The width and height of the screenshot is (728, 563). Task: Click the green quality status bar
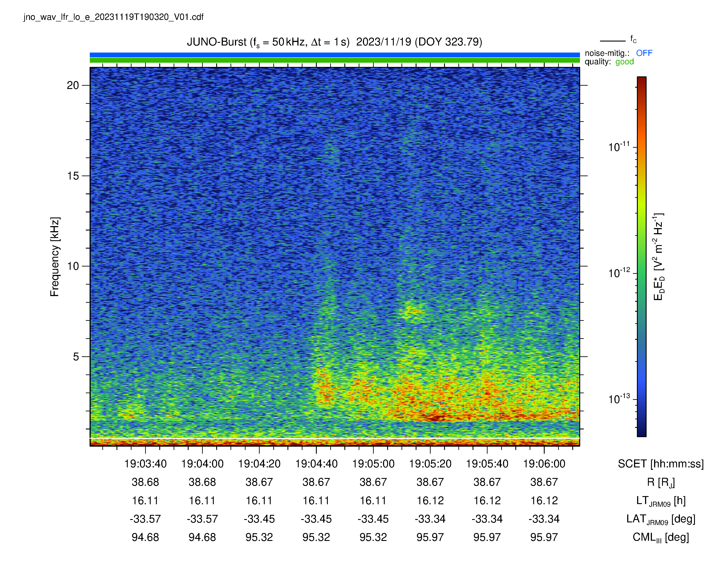click(x=335, y=60)
